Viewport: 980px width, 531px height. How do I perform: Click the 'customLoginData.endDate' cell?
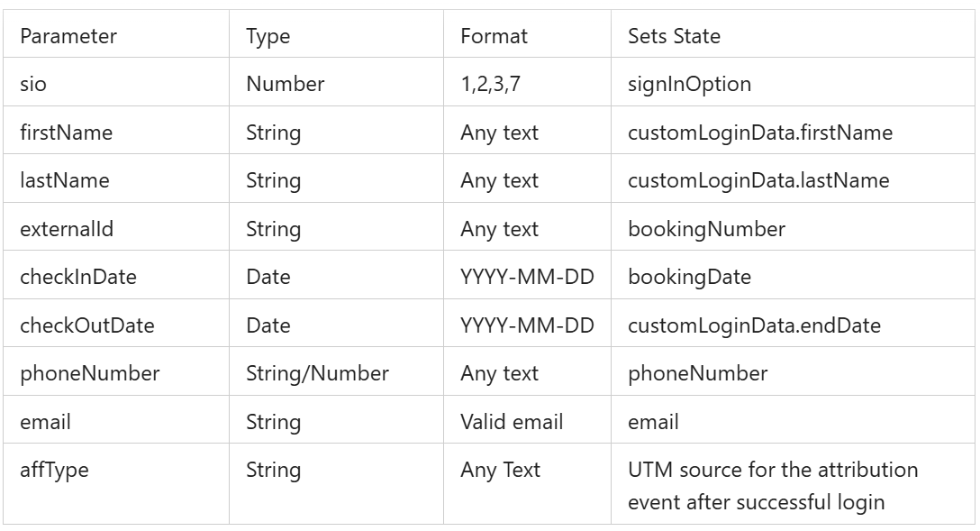754,325
